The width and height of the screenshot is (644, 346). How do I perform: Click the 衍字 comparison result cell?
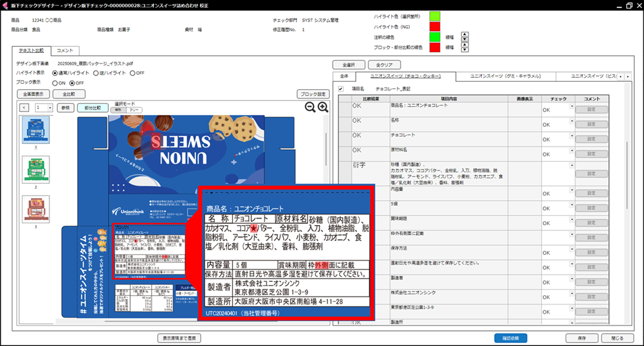click(371, 174)
